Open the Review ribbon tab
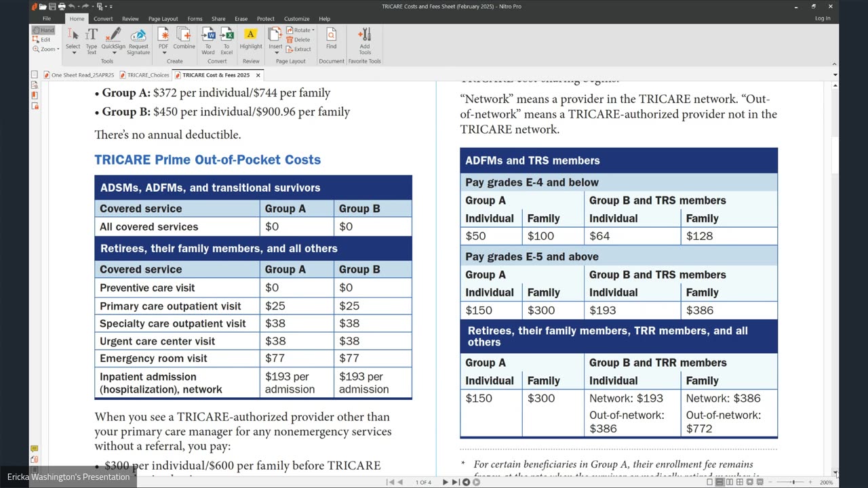Image resolution: width=868 pixels, height=488 pixels. [x=130, y=19]
